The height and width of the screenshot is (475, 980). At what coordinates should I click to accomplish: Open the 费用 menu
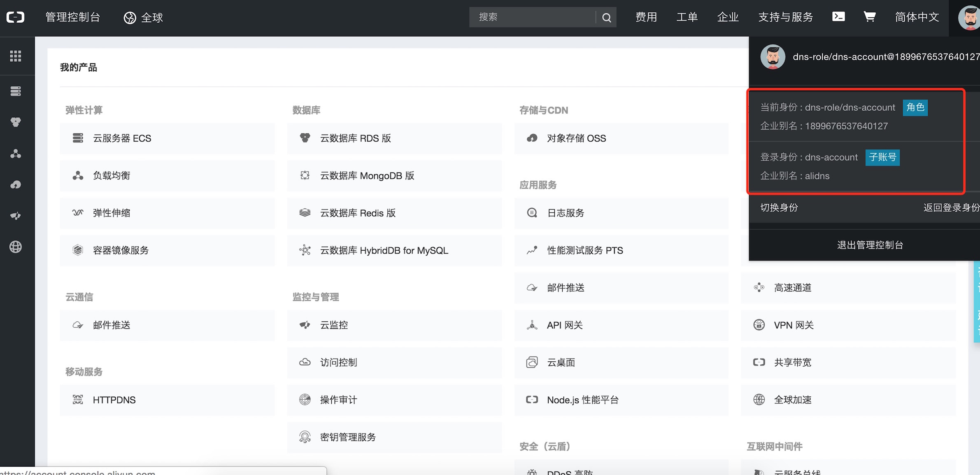pyautogui.click(x=646, y=17)
